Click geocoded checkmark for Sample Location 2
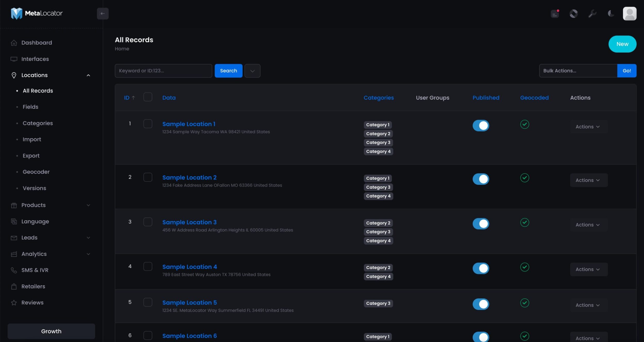Image resolution: width=644 pixels, height=342 pixels. 524,178
